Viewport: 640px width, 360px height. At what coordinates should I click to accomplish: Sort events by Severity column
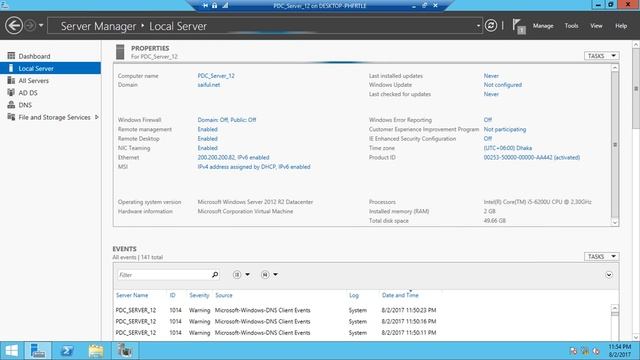click(x=199, y=296)
